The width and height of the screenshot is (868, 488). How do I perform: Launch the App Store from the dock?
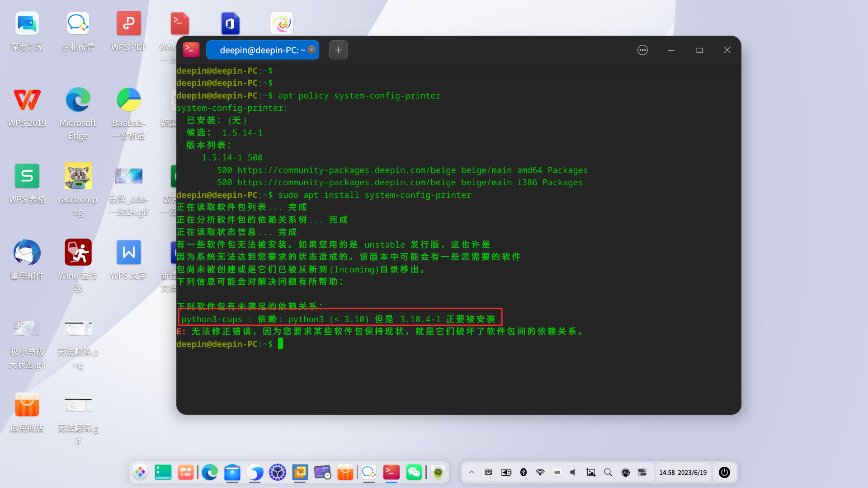[345, 472]
